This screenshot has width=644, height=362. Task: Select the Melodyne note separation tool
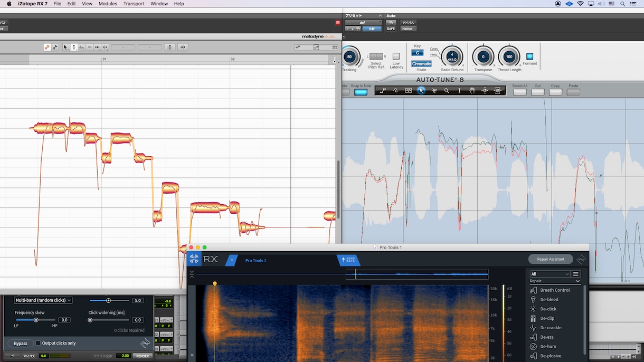[x=105, y=47]
